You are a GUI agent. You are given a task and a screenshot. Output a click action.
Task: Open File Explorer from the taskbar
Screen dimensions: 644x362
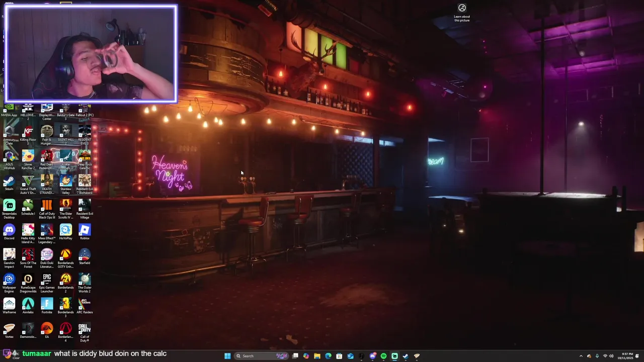click(317, 356)
